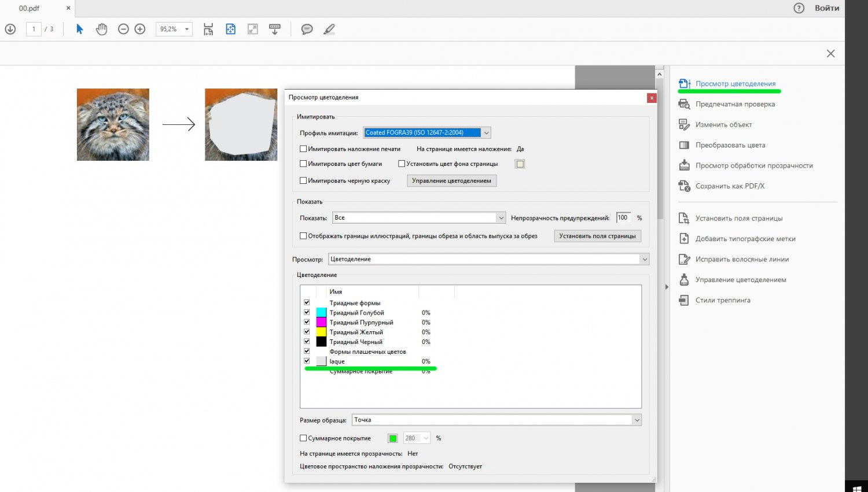
Task: Click the page number input field
Action: 34,29
